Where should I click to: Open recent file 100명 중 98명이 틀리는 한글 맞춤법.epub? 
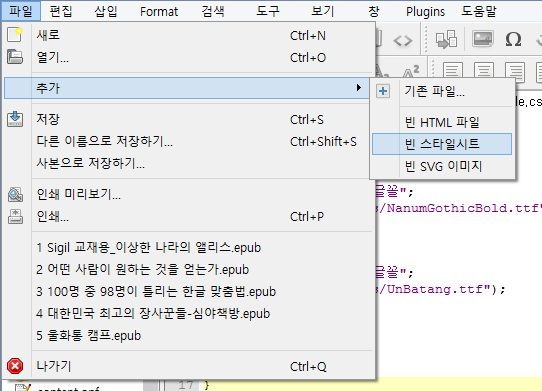click(x=189, y=291)
